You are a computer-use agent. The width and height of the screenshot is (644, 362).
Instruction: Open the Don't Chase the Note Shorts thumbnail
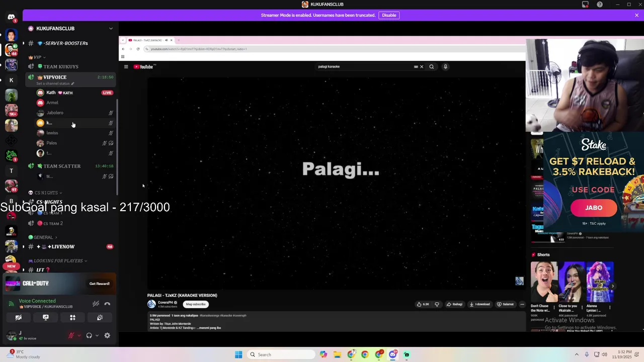click(x=544, y=282)
